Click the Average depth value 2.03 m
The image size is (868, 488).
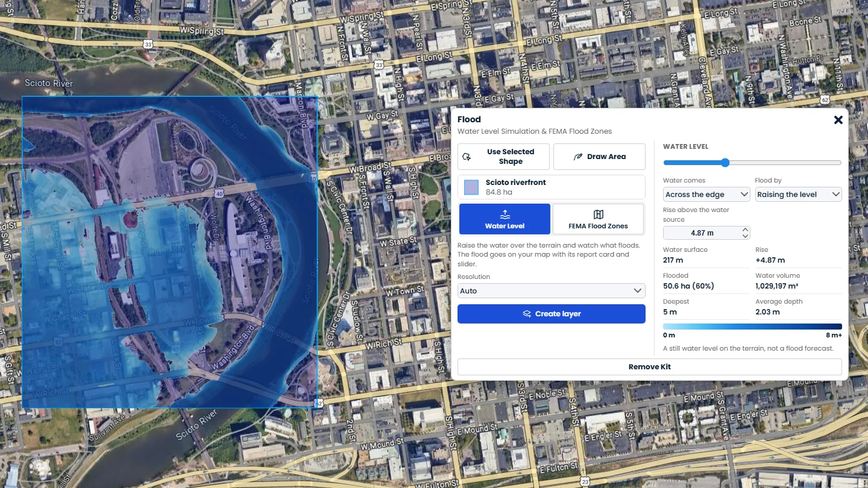(x=767, y=312)
